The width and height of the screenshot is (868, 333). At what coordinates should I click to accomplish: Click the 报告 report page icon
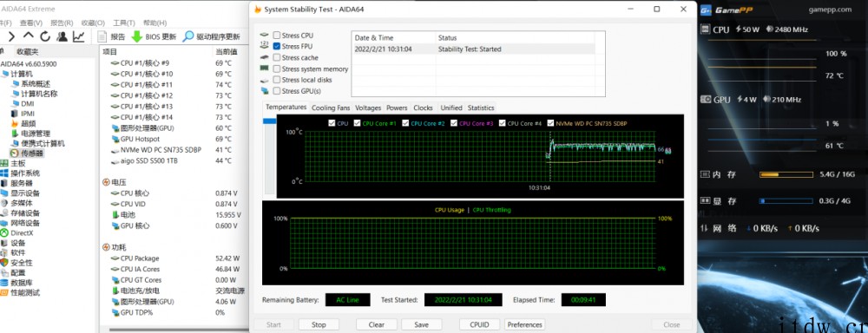pyautogui.click(x=102, y=36)
